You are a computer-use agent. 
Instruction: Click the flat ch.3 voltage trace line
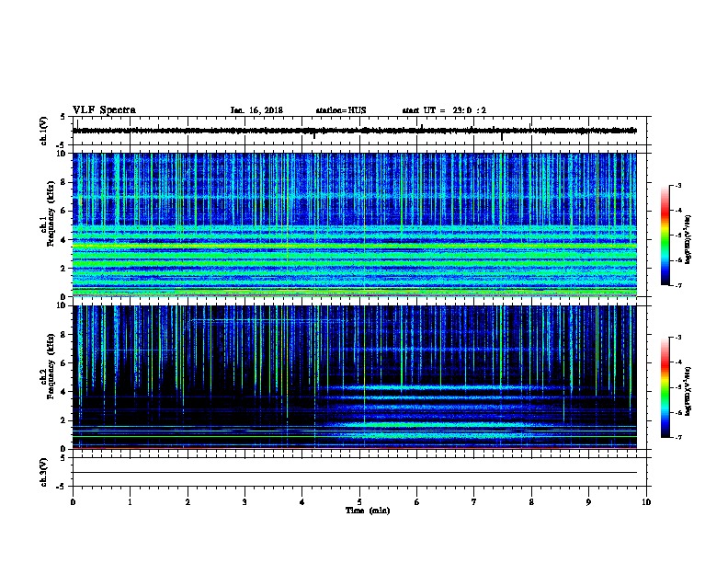pos(354,473)
